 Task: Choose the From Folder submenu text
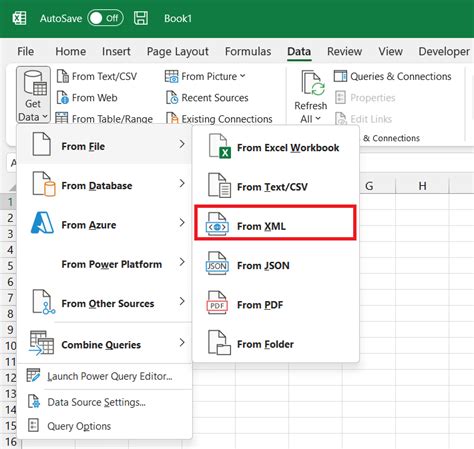coord(265,344)
